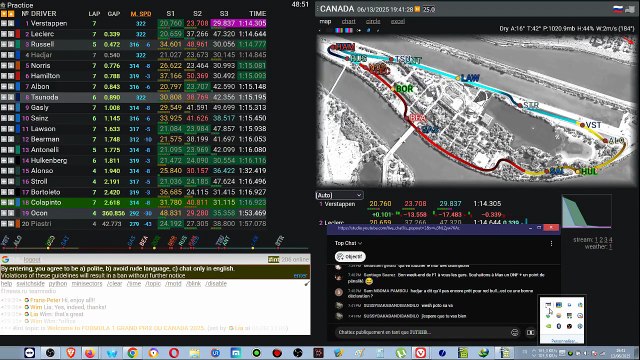Click the second orange icon in timing header
Image resolution: width=640 pixels, height=360 pixels.
tap(11, 13)
